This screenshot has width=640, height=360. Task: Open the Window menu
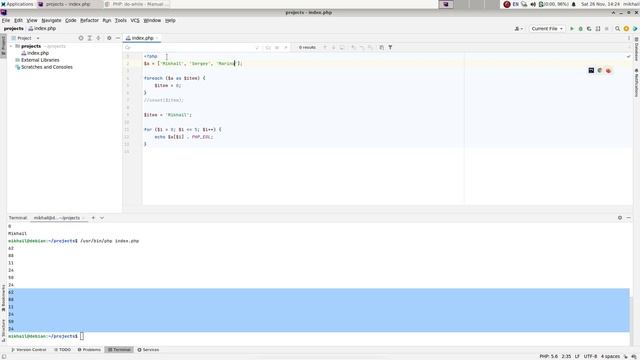tap(152, 20)
